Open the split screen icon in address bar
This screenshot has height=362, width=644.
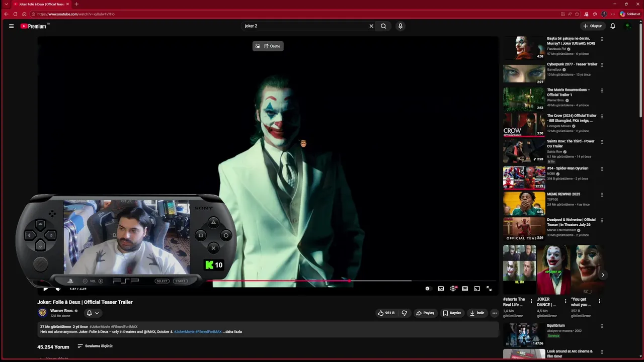click(x=563, y=14)
